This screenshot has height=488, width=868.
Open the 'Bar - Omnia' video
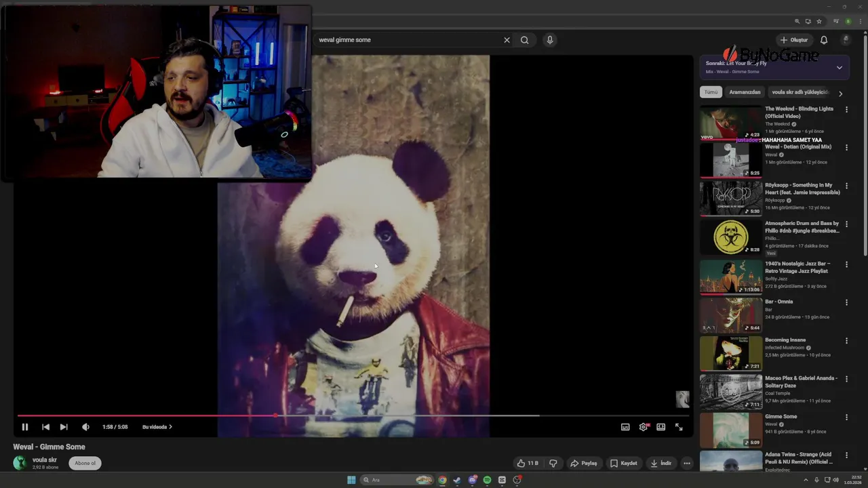pos(731,314)
